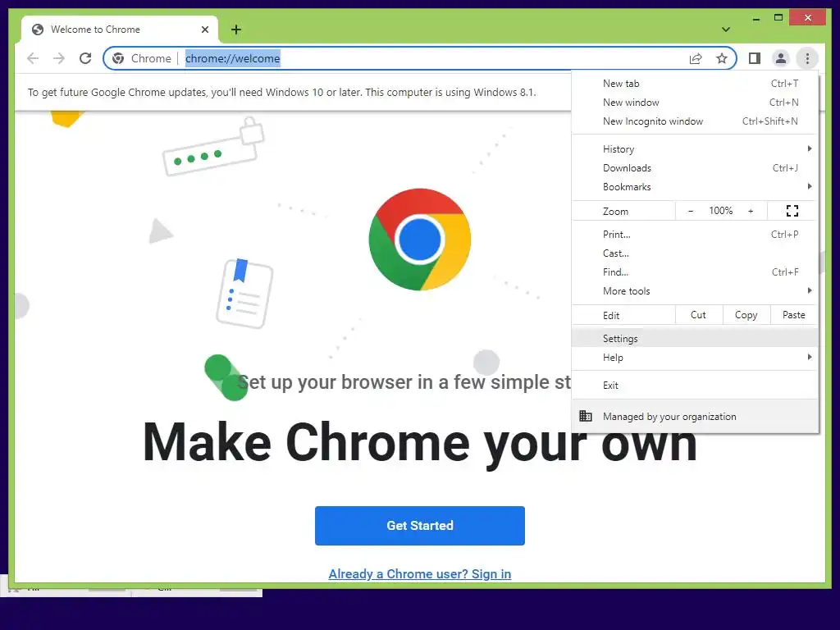Click Managed by your organization
The image size is (840, 630).
695,416
